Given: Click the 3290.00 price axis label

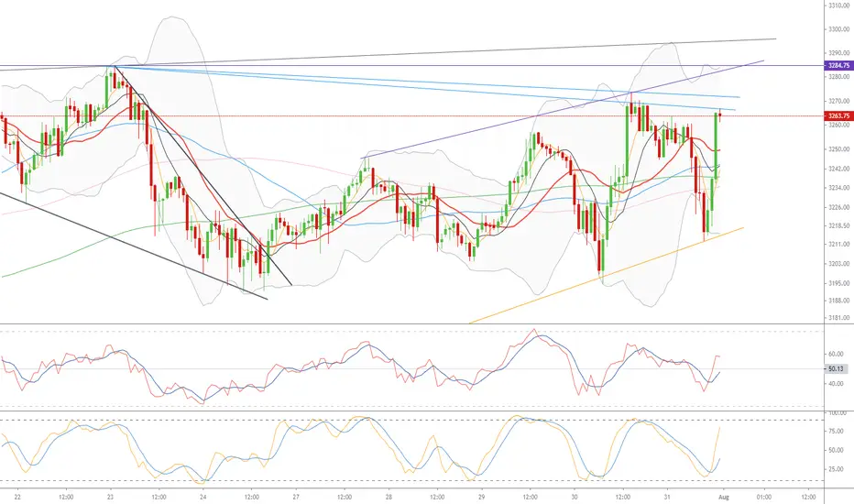Looking at the screenshot, I should click(x=838, y=53).
